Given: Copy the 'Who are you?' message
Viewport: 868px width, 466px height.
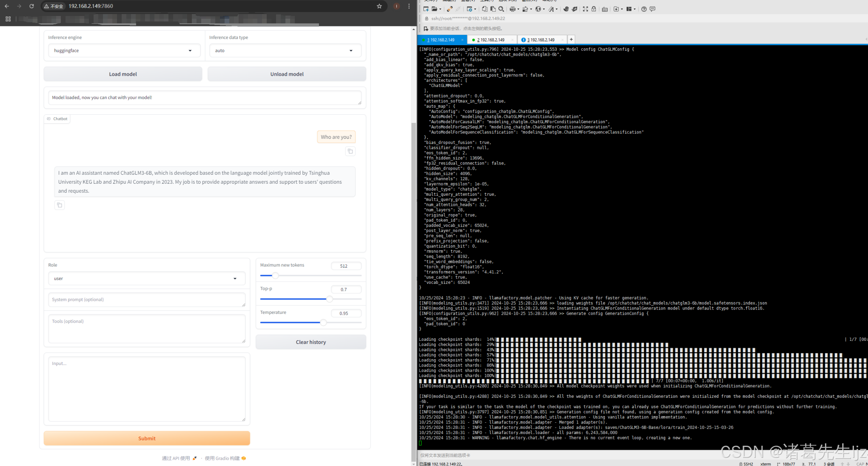Looking at the screenshot, I should click(x=350, y=151).
